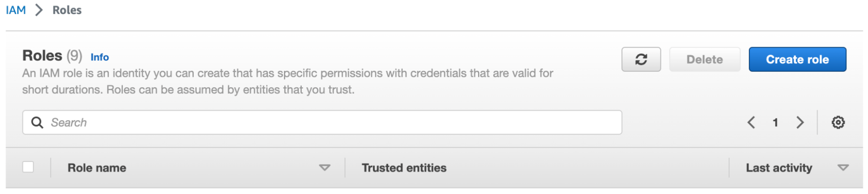Click the refresh roles icon button
Screen dimensions: 868x194
coord(641,59)
